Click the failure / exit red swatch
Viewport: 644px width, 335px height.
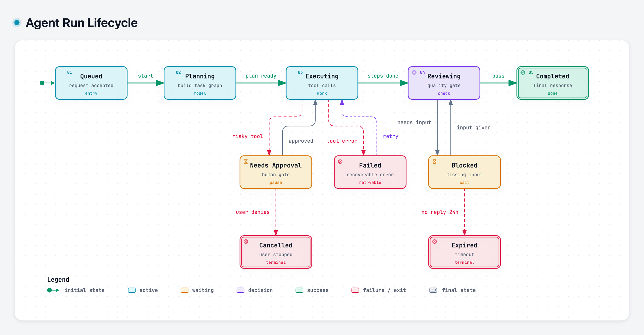(x=355, y=290)
